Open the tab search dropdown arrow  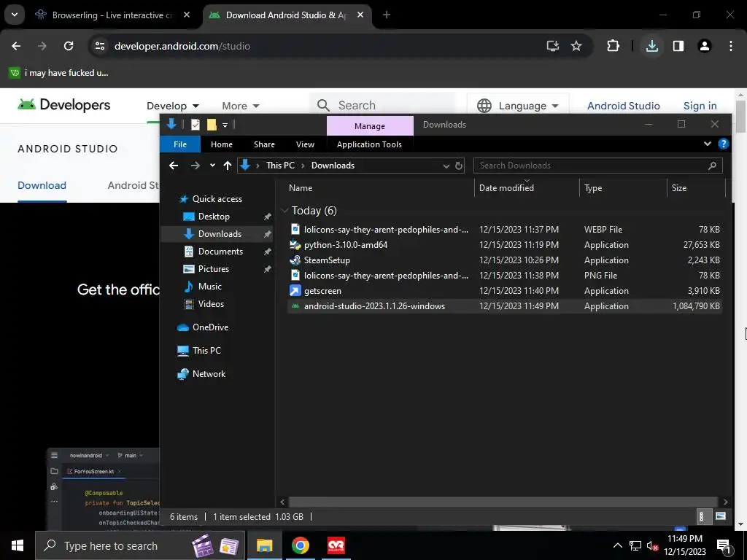15,15
